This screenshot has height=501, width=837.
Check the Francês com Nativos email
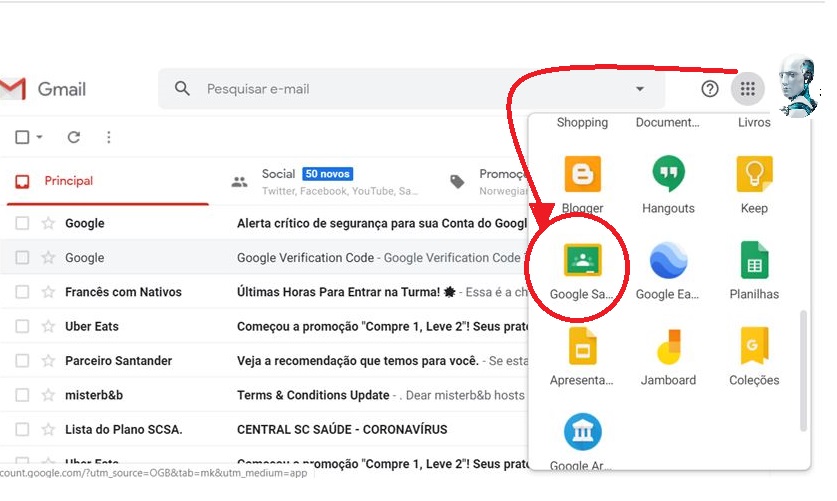tap(22, 292)
